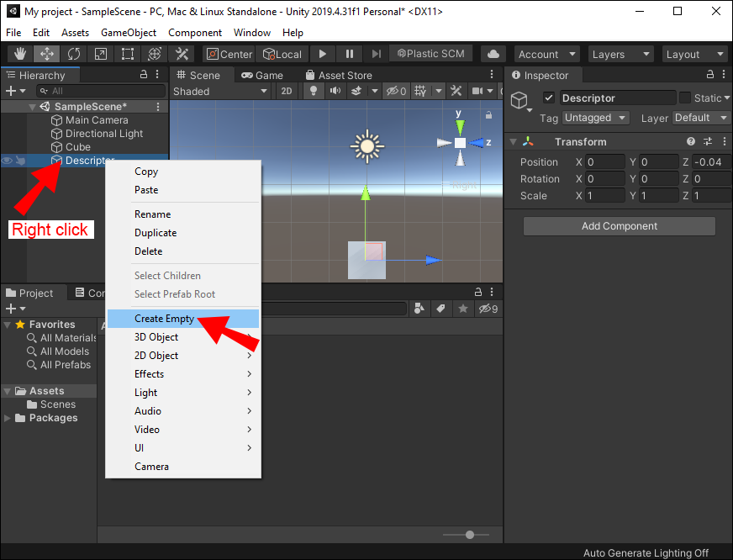733x560 pixels.
Task: Collapse the Transform component
Action: pyautogui.click(x=514, y=141)
